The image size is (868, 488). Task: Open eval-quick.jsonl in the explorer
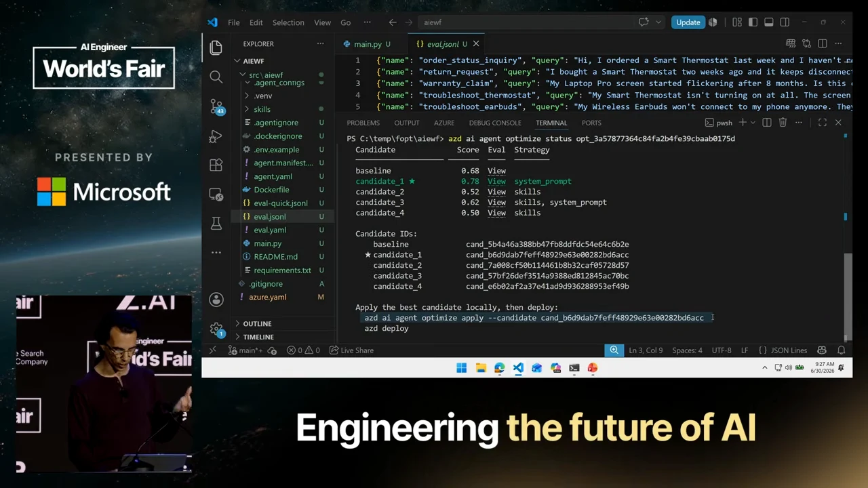280,203
